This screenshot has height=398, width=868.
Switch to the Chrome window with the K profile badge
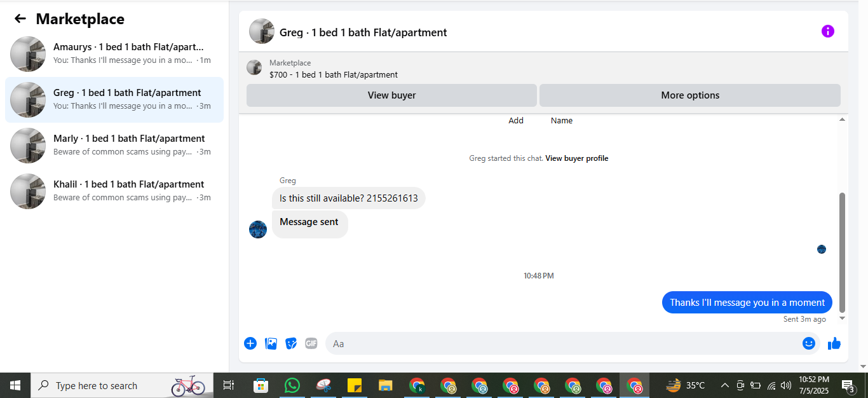(417, 385)
